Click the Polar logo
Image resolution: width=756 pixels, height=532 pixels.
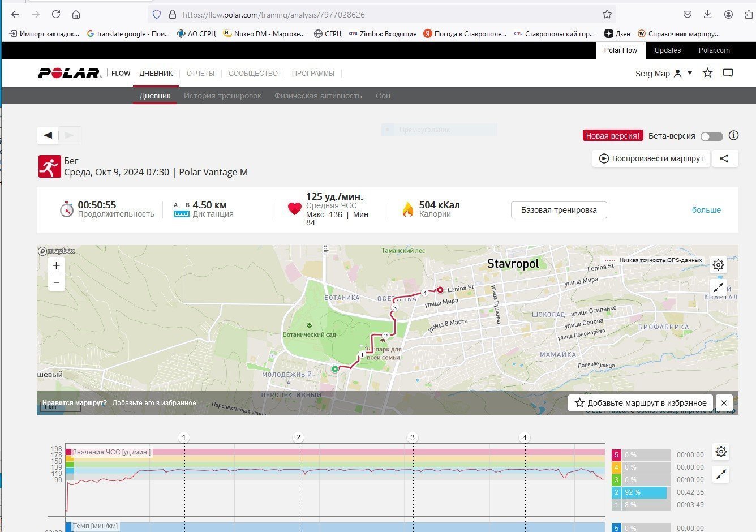70,73
